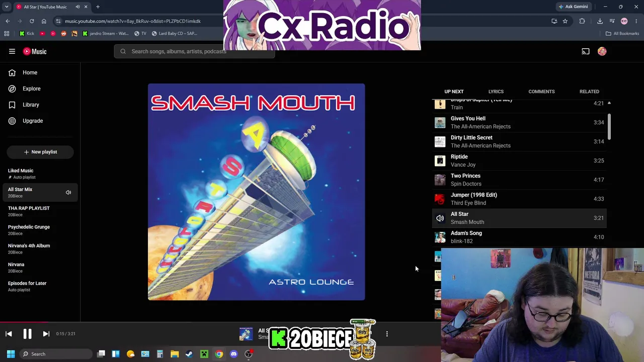Play Riptide by Vance Joy
644x362 pixels.
pos(519,160)
